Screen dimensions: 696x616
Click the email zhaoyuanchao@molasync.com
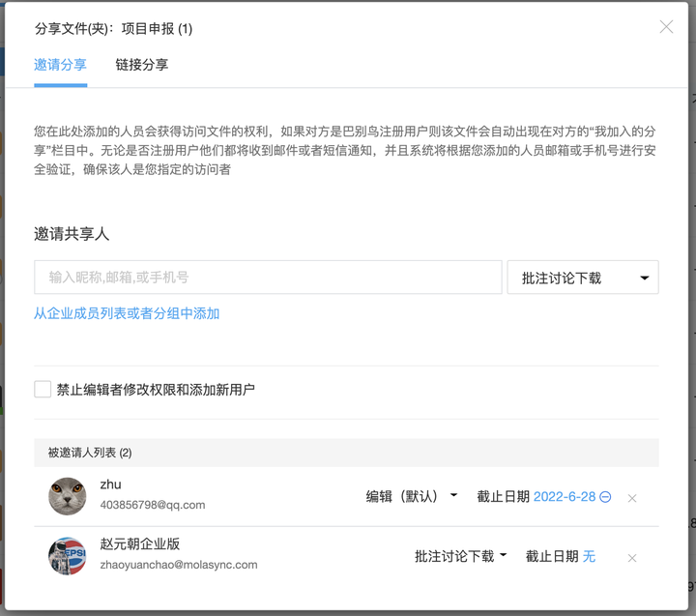coord(179,565)
